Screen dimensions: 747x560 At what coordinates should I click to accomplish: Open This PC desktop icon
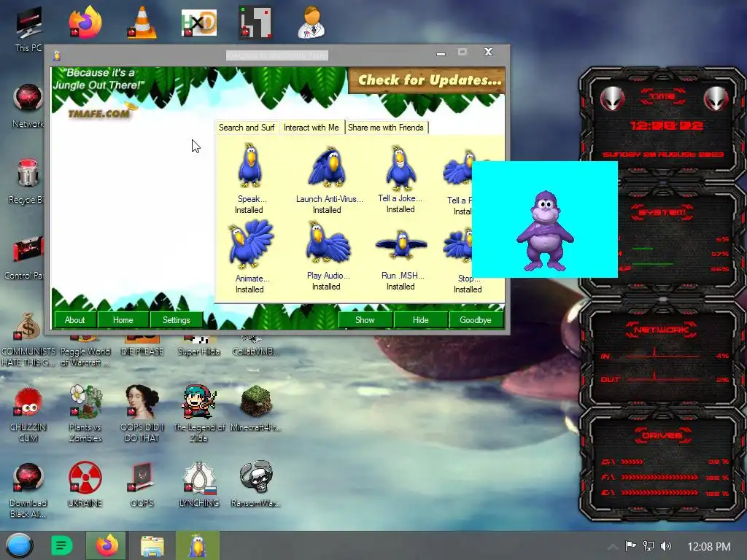(28, 29)
